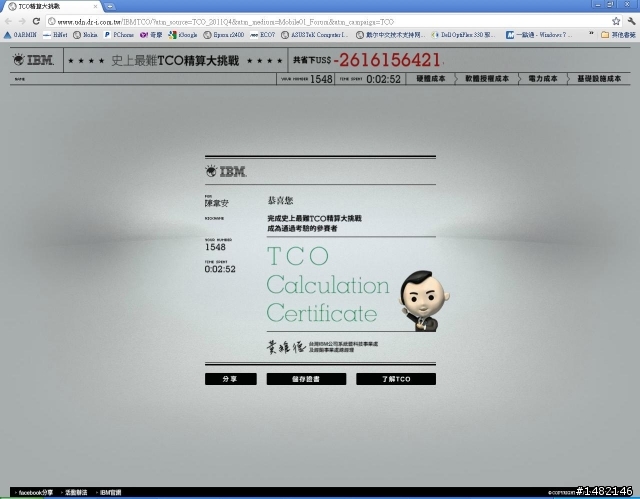The width and height of the screenshot is (640, 499).
Task: Close the TCO tab with its X
Action: coord(96,7)
